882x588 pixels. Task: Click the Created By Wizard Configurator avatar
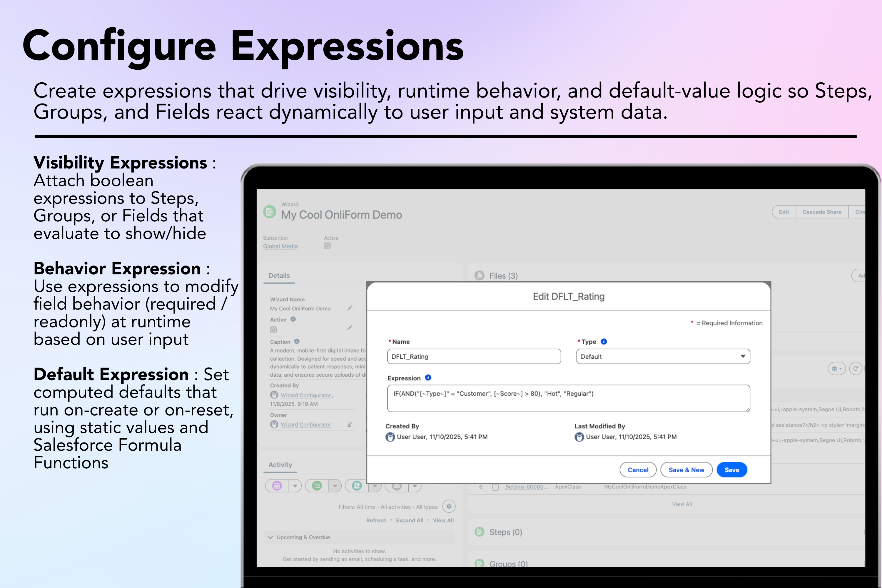click(274, 395)
